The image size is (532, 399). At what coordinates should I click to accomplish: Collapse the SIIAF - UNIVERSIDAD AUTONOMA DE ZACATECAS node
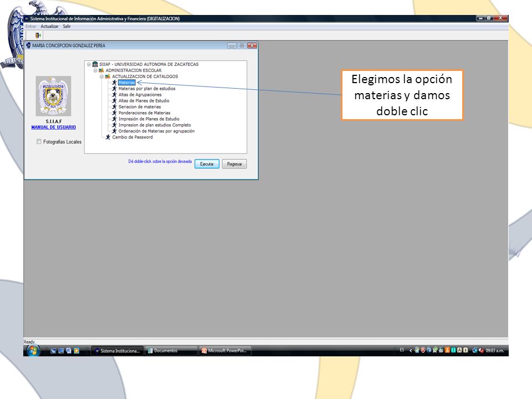(89, 64)
